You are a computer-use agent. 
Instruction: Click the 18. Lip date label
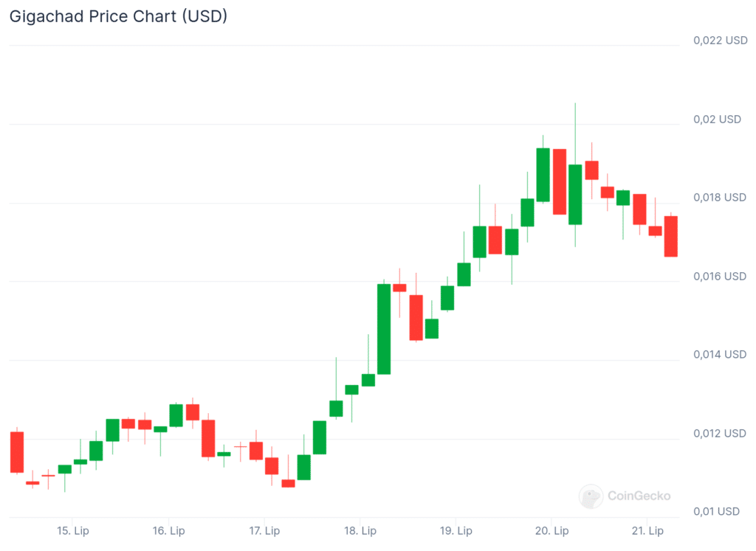pos(360,530)
